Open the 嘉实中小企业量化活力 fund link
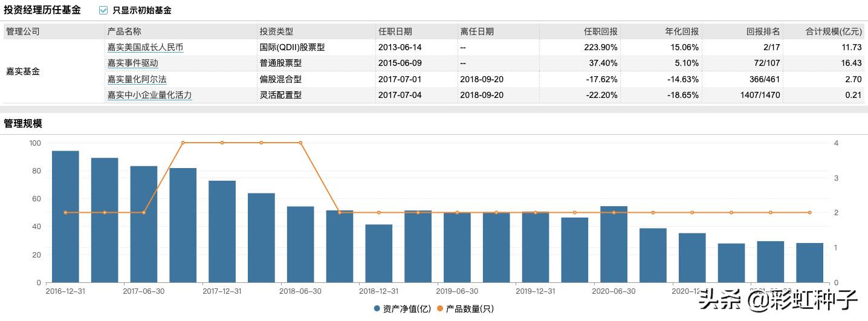Viewport: 868px width, 321px height. [149, 95]
